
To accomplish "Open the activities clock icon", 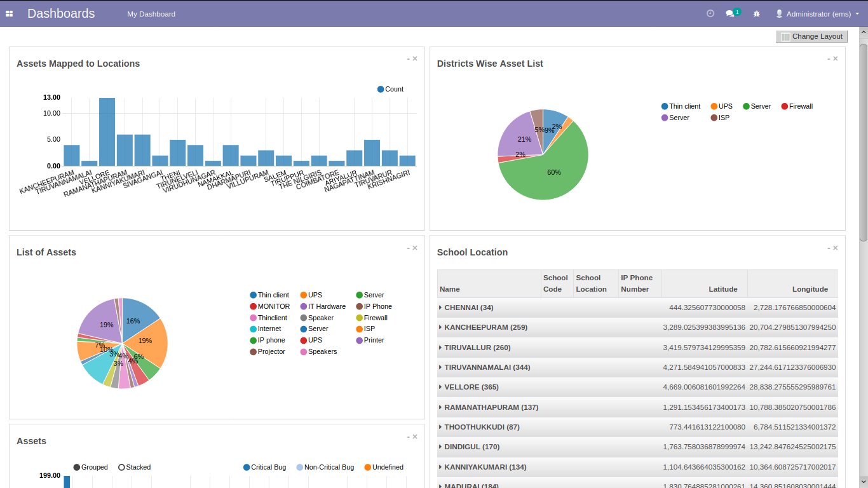I will [710, 13].
